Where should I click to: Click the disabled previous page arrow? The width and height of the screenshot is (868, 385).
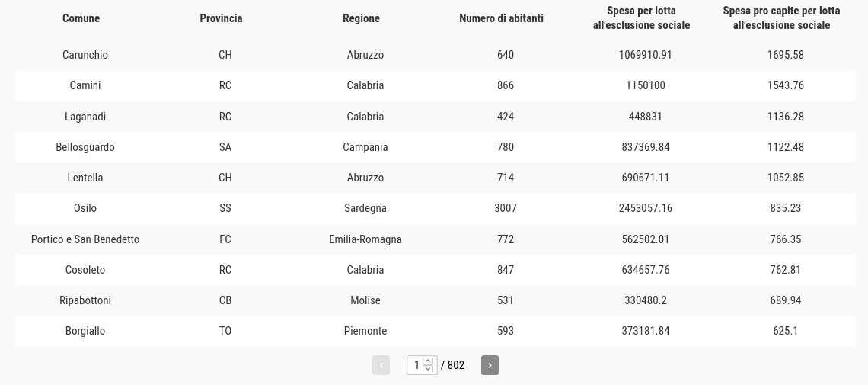pos(381,365)
